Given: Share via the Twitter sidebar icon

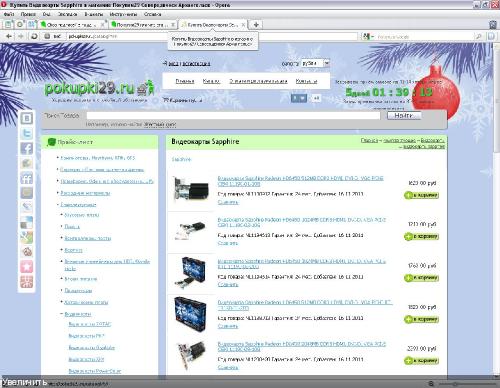Looking at the screenshot, I should [x=27, y=133].
